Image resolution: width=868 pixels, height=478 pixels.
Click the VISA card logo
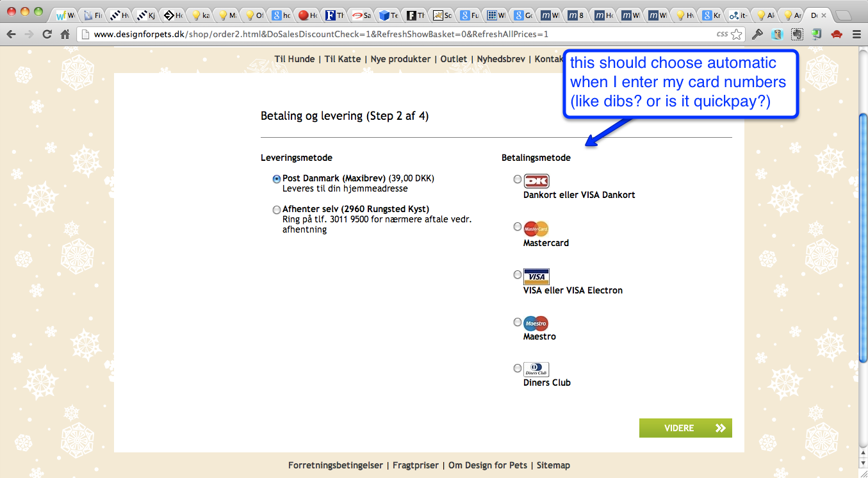coord(536,276)
